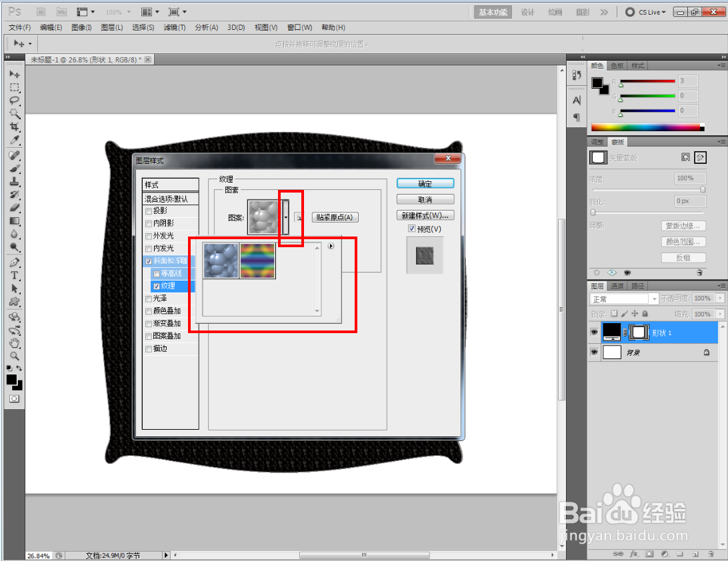Select the Crop tool
This screenshot has height=561, width=728.
tap(15, 127)
